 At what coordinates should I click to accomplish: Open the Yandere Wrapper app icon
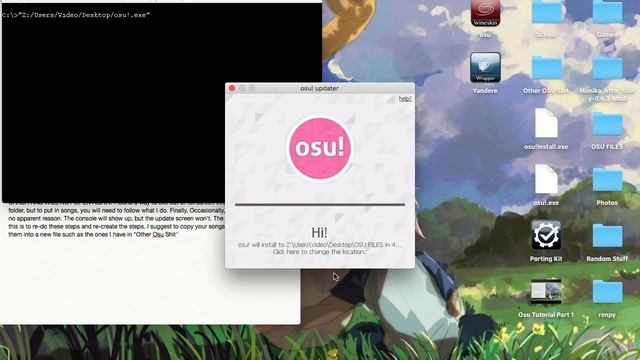[485, 67]
